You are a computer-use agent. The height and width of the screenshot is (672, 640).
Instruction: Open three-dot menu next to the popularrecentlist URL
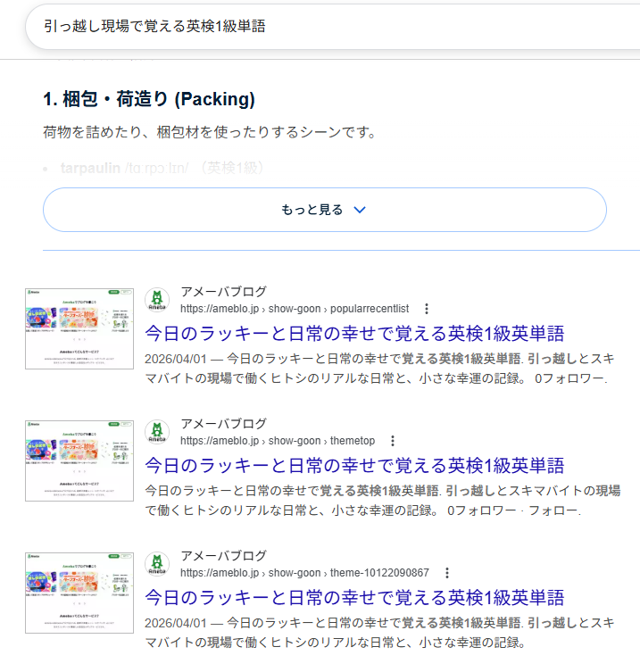pos(427,309)
